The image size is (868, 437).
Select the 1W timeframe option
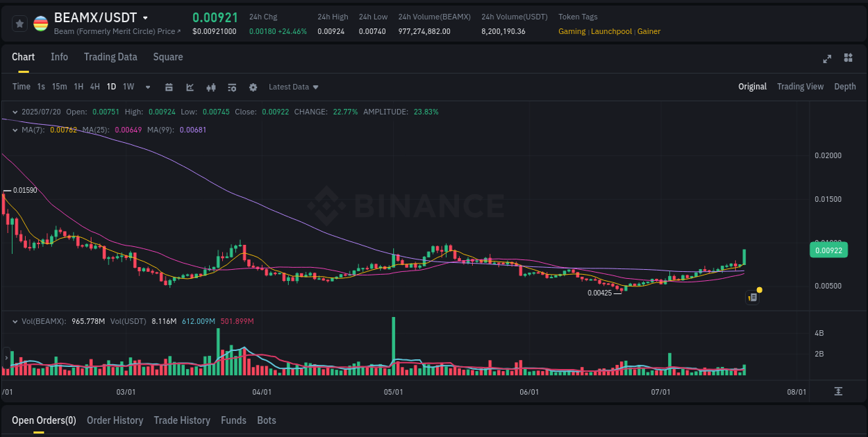[128, 87]
